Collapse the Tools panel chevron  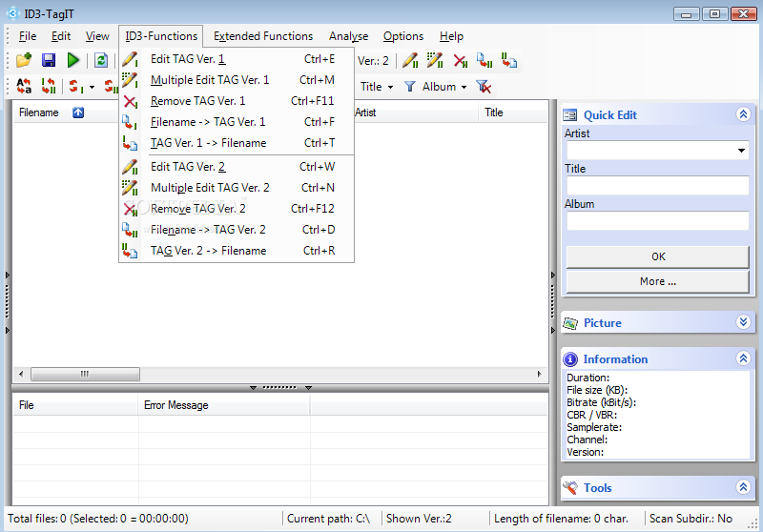tap(743, 487)
